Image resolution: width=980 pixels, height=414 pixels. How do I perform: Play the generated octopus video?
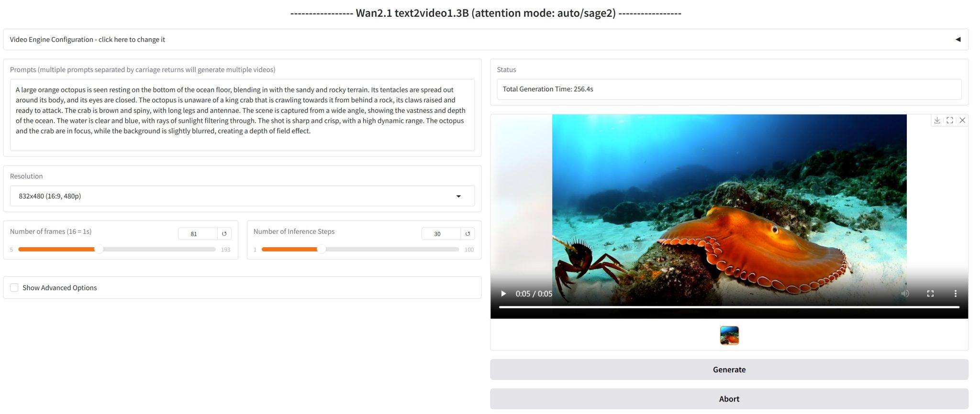click(x=503, y=294)
